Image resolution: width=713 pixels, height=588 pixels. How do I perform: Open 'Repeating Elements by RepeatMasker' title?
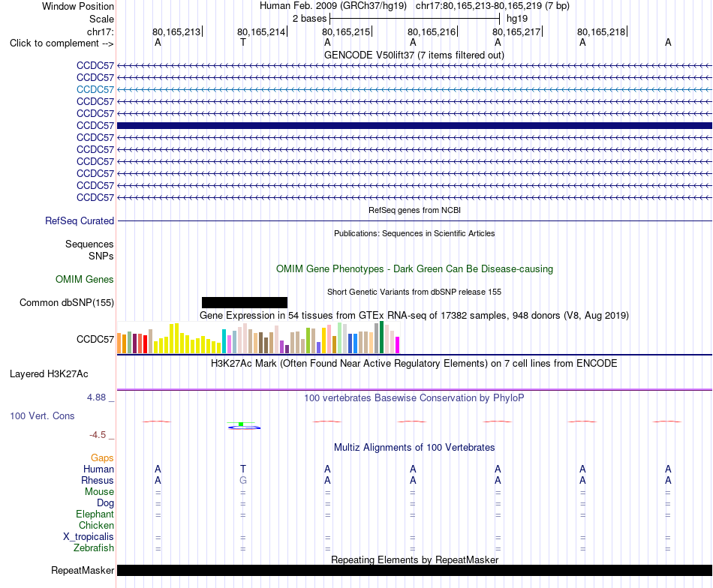414,559
